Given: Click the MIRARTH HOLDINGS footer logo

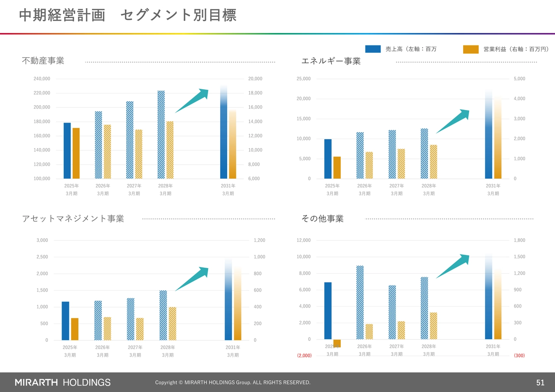Looking at the screenshot, I should click(x=63, y=382).
